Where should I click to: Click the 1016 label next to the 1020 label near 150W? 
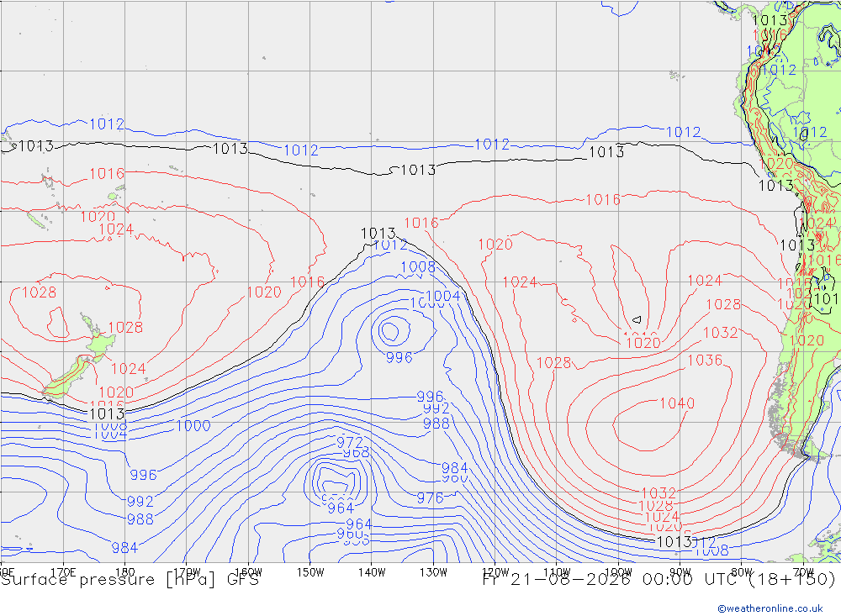(x=307, y=282)
